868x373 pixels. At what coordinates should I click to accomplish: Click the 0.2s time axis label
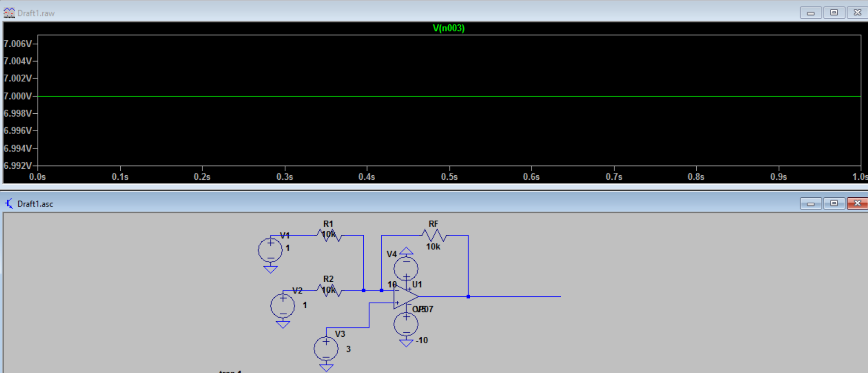click(x=202, y=177)
